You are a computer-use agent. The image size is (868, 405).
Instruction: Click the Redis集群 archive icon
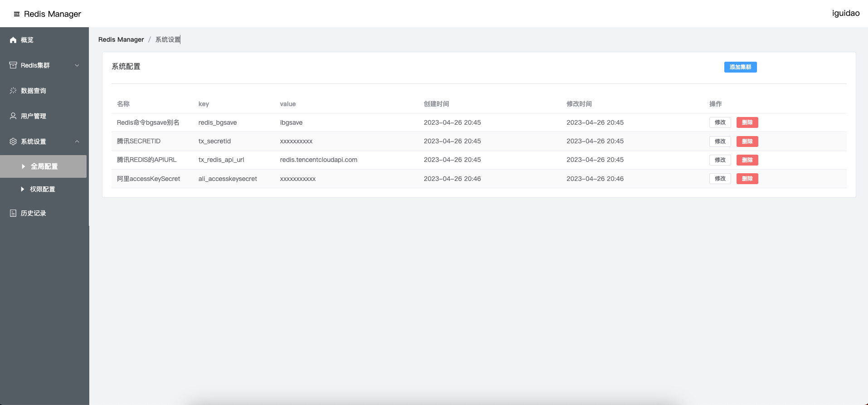13,65
